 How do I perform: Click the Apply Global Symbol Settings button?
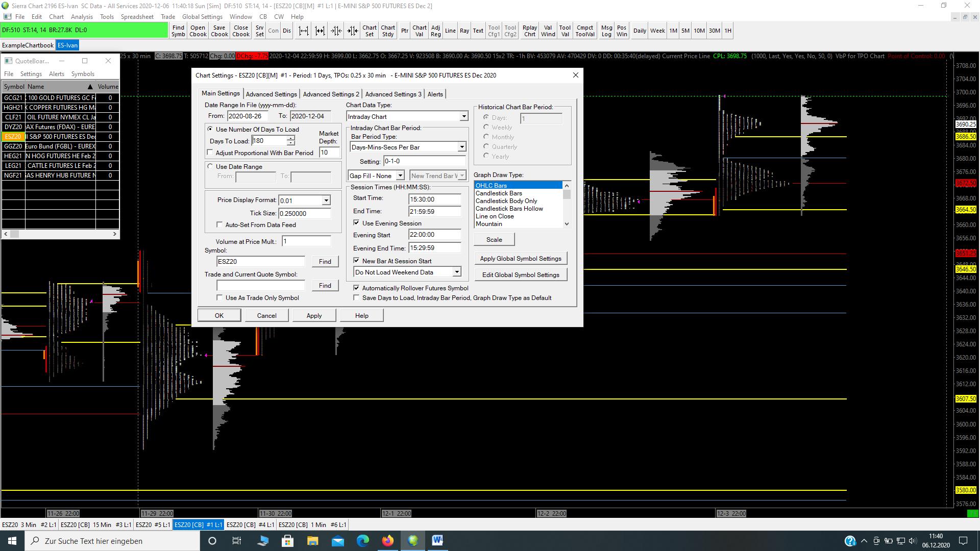[520, 259]
